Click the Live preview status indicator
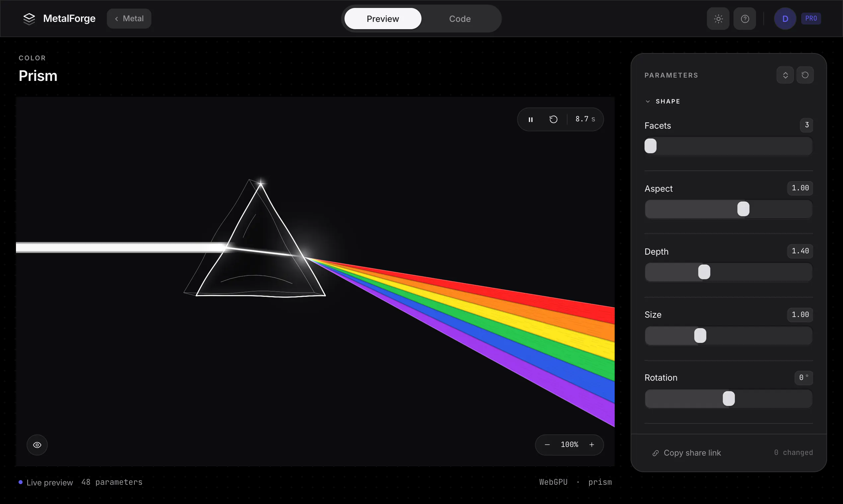Screen dimensions: 843x504 pyautogui.click(x=46, y=482)
